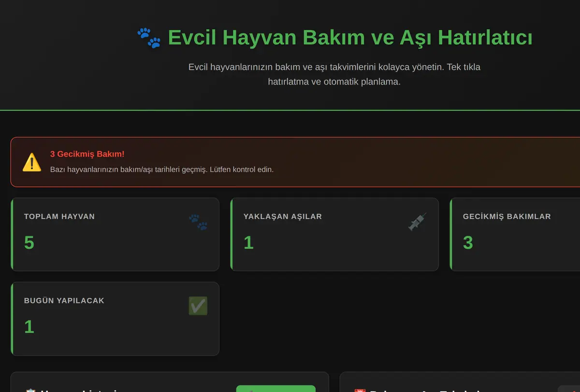580x392 pixels.
Task: Click the value under Yaklaşan Aşılar
Action: (248, 243)
